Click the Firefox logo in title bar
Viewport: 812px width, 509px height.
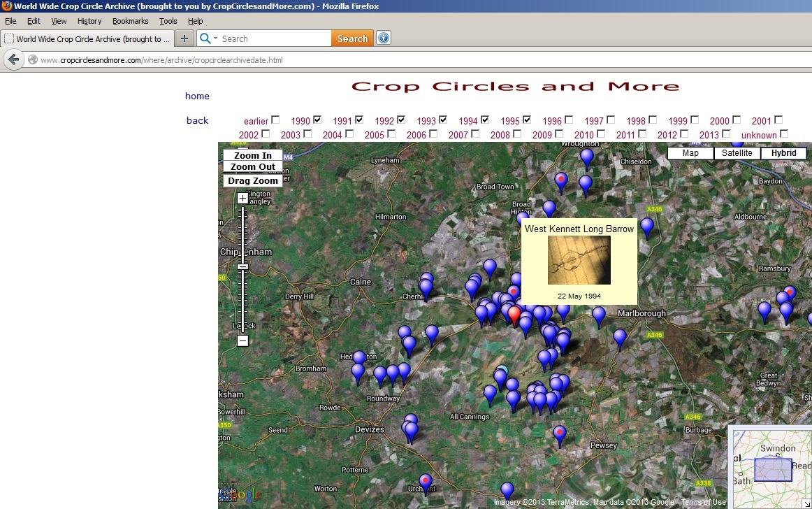pos(6,6)
